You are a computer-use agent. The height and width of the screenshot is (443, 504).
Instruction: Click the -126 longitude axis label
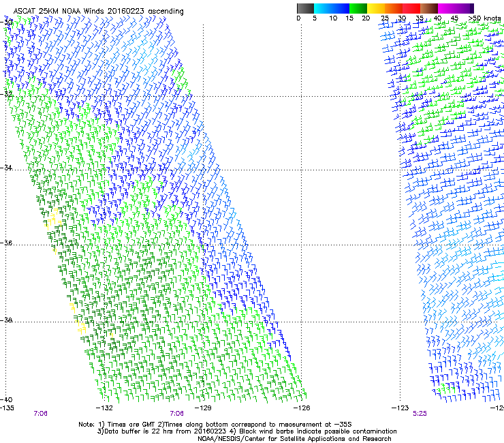click(302, 408)
